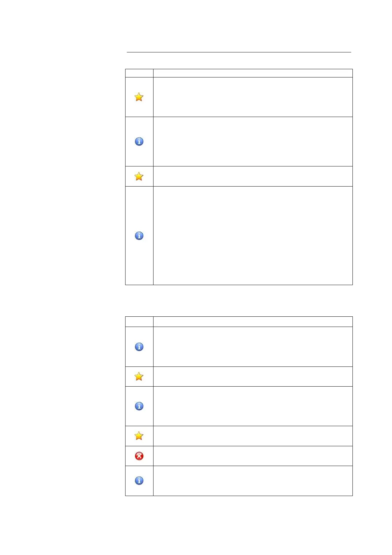Click the empty cell beside the lower table's first star
This screenshot has width=392, height=555.
pyautogui.click(x=253, y=376)
